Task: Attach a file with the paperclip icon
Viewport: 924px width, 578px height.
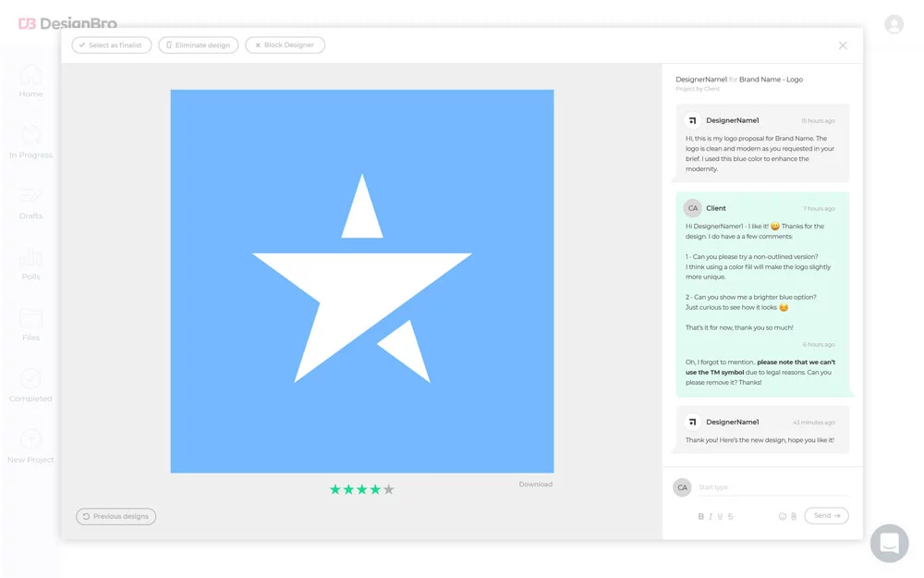Action: pyautogui.click(x=794, y=516)
